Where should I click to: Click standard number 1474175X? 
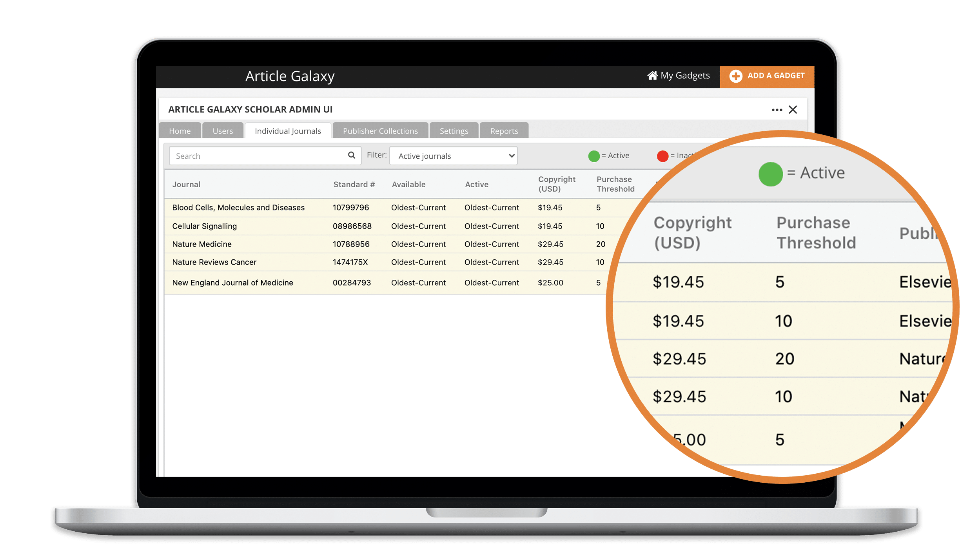[350, 262]
